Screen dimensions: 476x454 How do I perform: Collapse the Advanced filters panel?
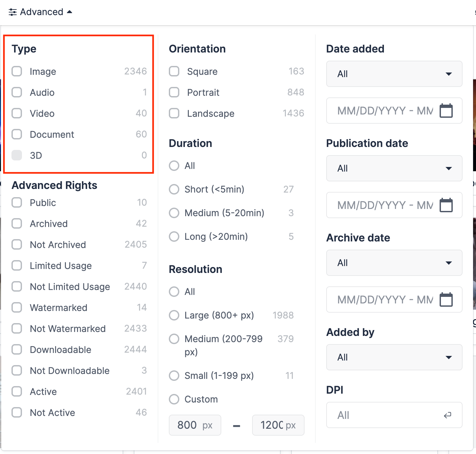pos(40,12)
